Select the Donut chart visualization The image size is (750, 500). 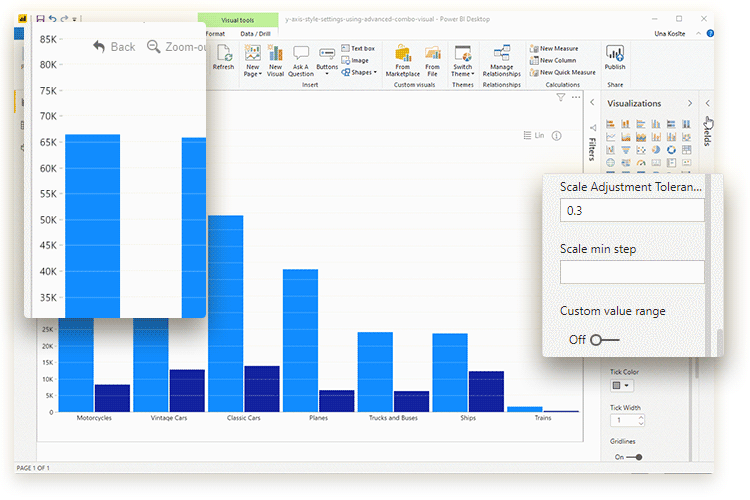672,150
